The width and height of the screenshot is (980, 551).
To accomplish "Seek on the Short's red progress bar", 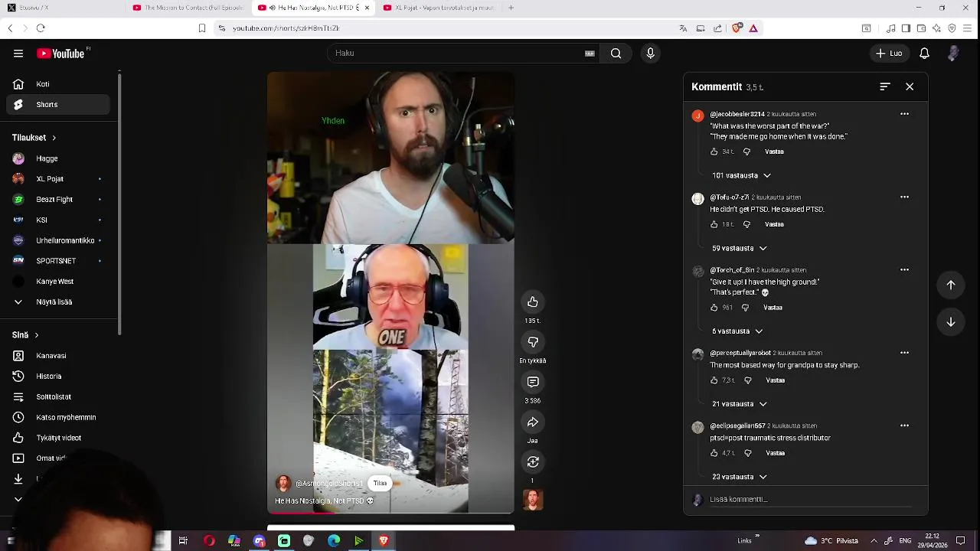I will coord(390,513).
